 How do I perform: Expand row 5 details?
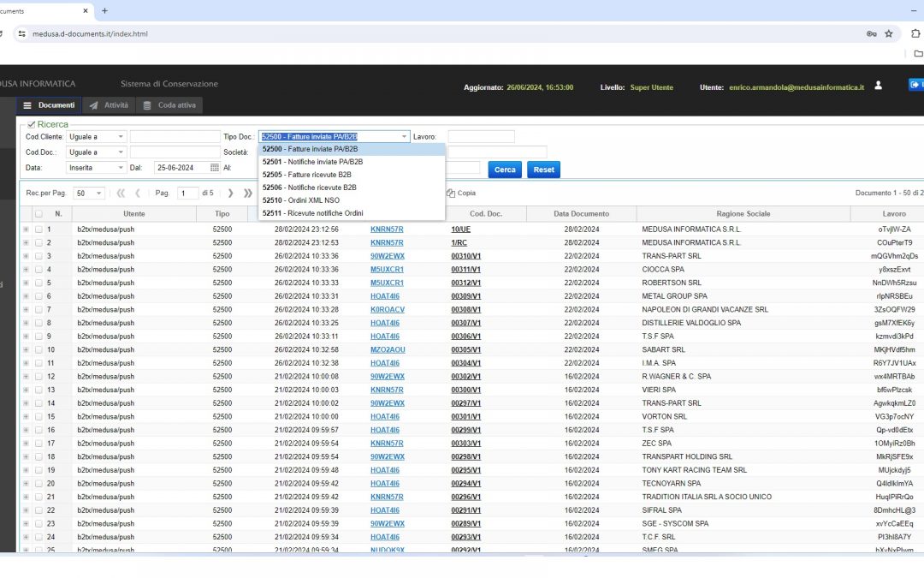[x=26, y=283]
